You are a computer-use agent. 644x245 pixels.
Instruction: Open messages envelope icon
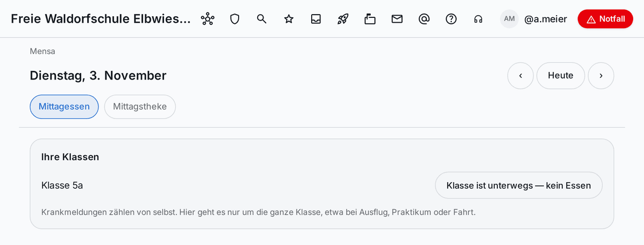[397, 19]
